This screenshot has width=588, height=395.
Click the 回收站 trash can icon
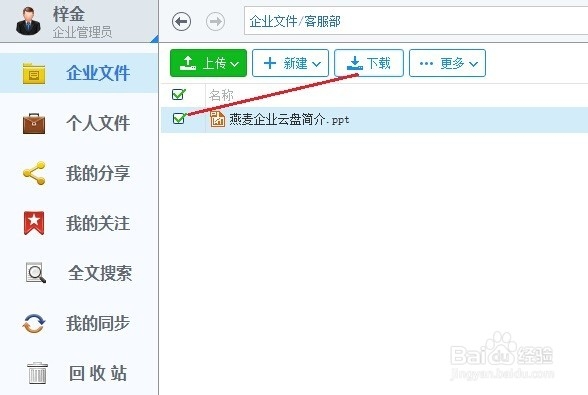(x=37, y=373)
